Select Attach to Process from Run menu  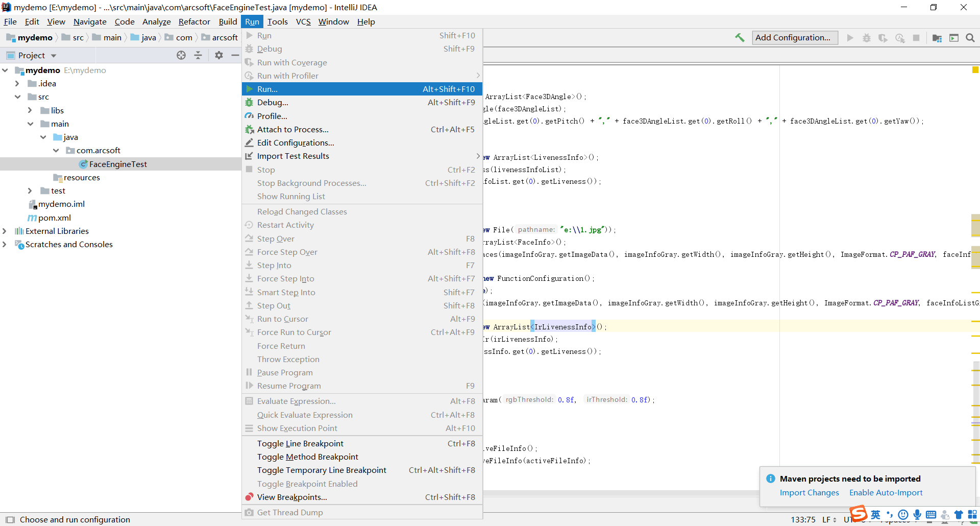pyautogui.click(x=293, y=129)
